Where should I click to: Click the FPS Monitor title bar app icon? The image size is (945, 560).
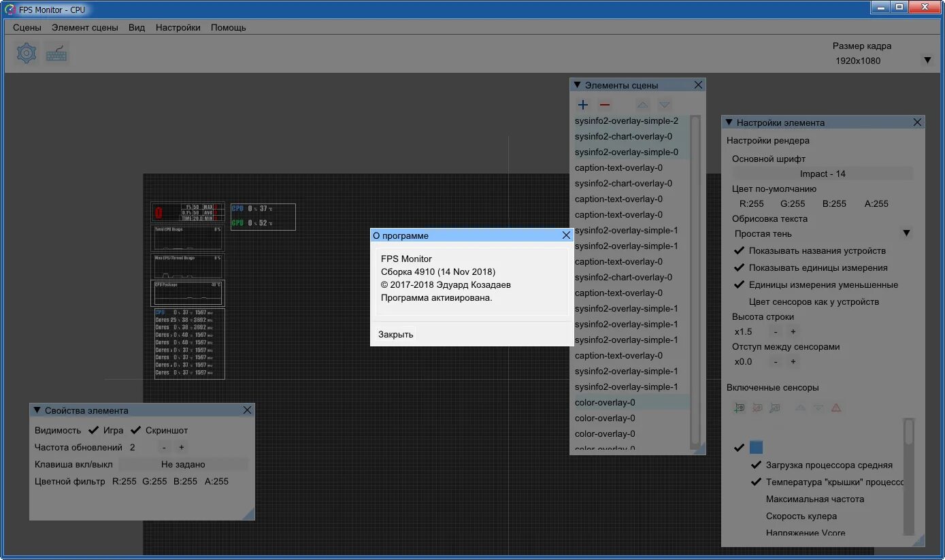(x=10, y=10)
